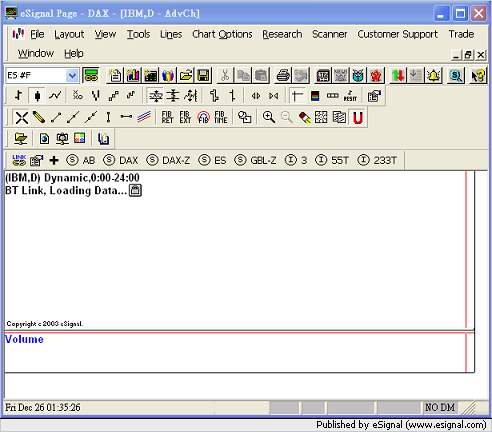Select the bar chart type icon

pos(19,96)
